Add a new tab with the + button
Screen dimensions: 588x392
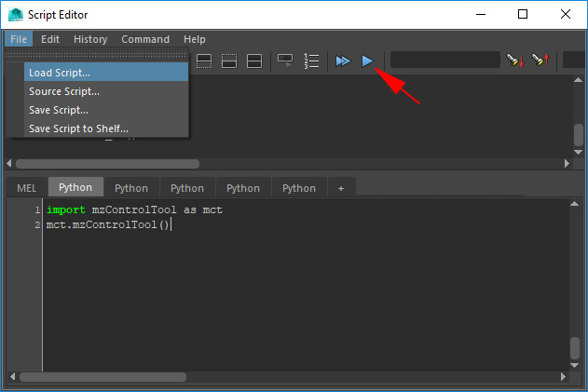click(341, 188)
